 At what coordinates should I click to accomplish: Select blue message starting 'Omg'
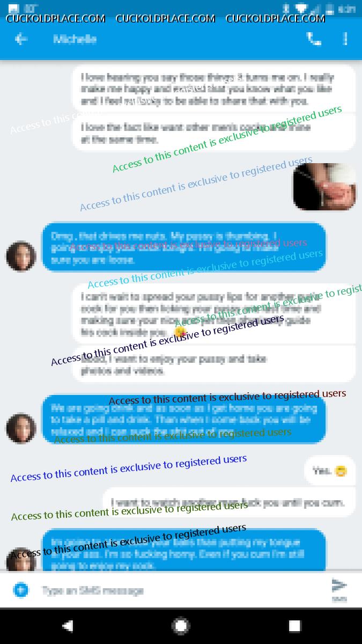point(184,247)
